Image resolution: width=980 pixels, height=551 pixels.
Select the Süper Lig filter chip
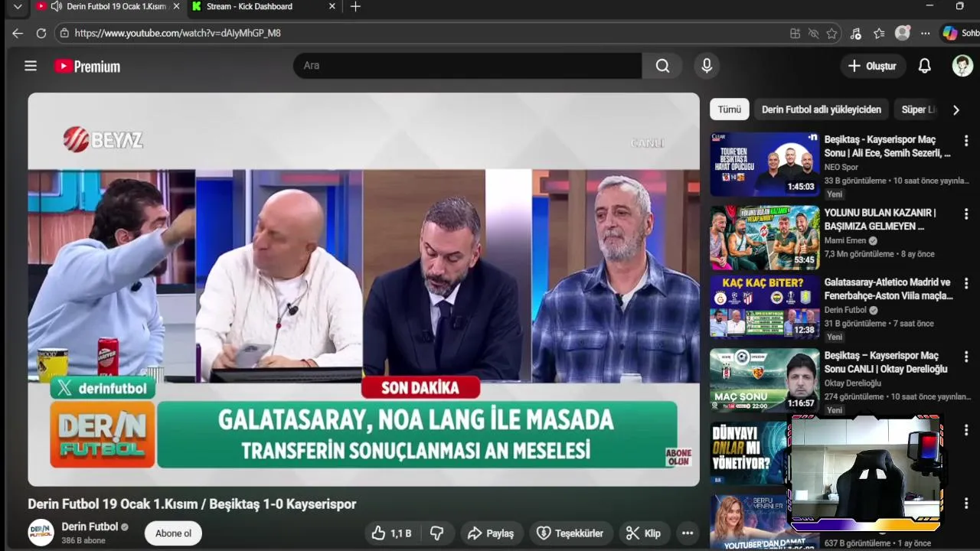click(918, 109)
